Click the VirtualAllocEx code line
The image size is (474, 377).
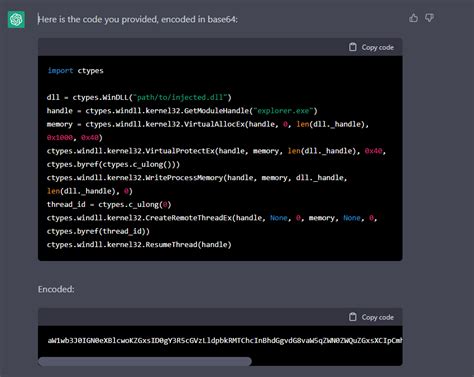(x=208, y=124)
